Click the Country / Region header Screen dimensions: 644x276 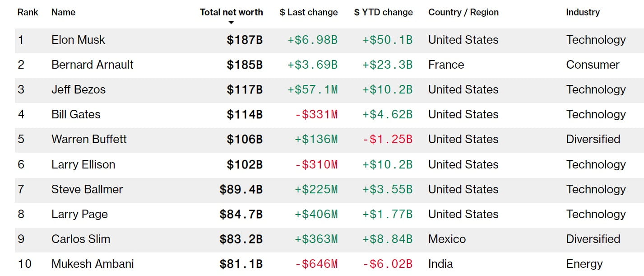point(463,12)
